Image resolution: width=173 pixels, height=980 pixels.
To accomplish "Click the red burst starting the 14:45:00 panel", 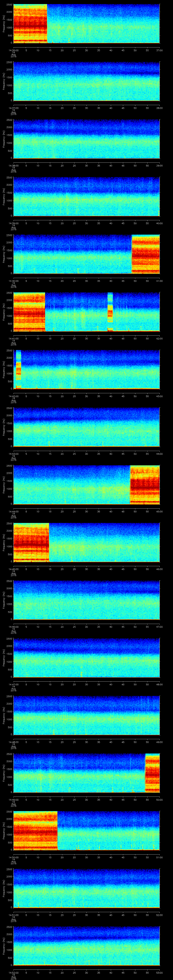I will tap(31, 542).
